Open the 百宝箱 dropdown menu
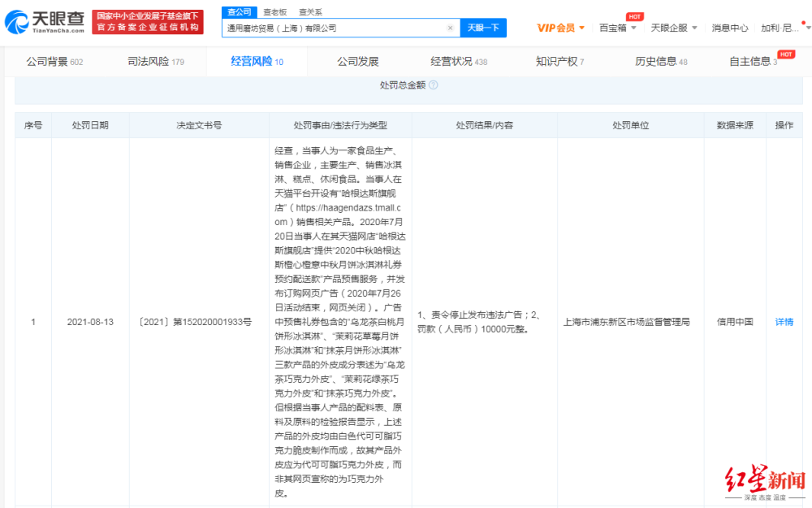This screenshot has width=812, height=508. (x=617, y=28)
